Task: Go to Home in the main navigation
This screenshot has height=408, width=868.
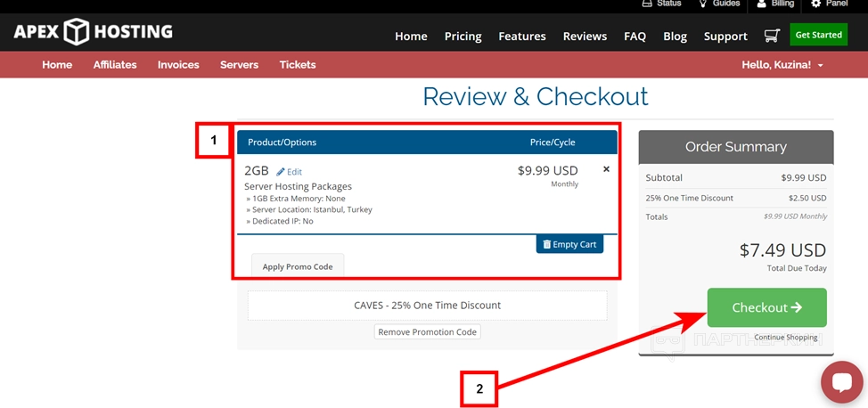Action: coord(411,37)
